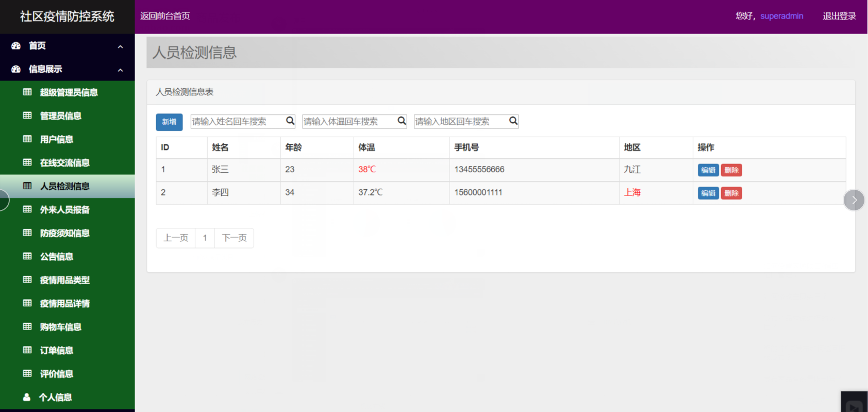
Task: Click 返回前台首页 link
Action: click(x=165, y=16)
